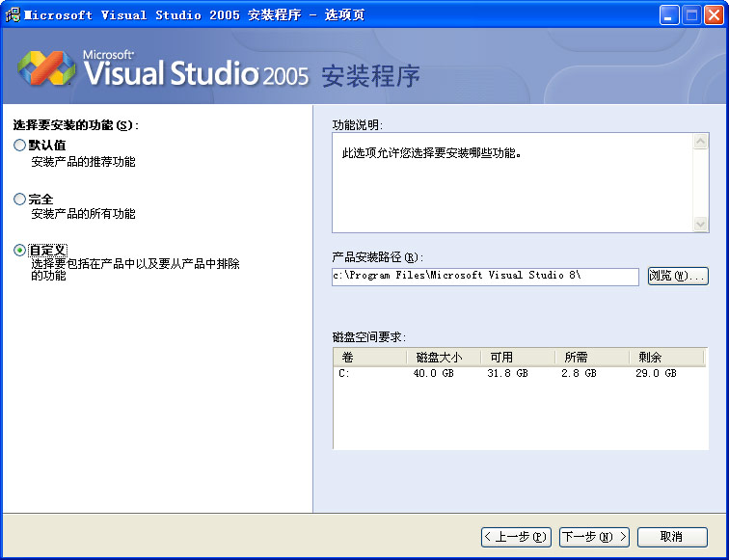
Task: Minimize the setup window
Action: click(x=669, y=15)
